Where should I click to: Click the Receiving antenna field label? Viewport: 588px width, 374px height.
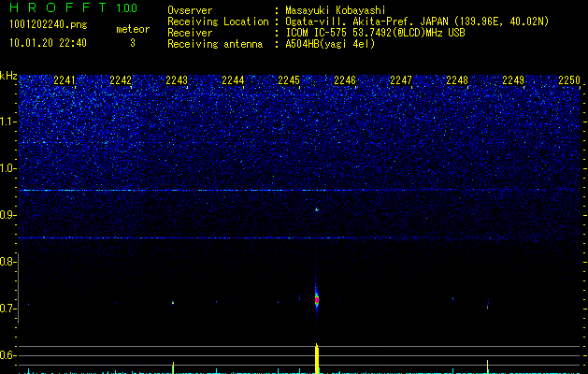pos(215,44)
